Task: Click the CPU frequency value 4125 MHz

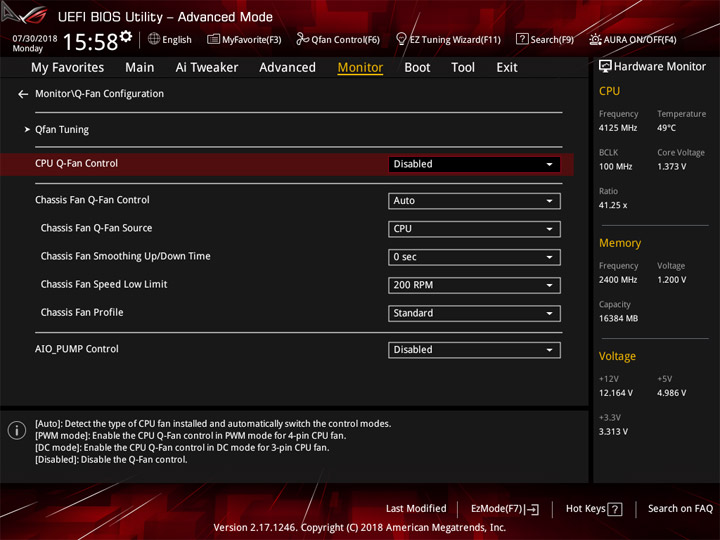Action: pyautogui.click(x=618, y=128)
